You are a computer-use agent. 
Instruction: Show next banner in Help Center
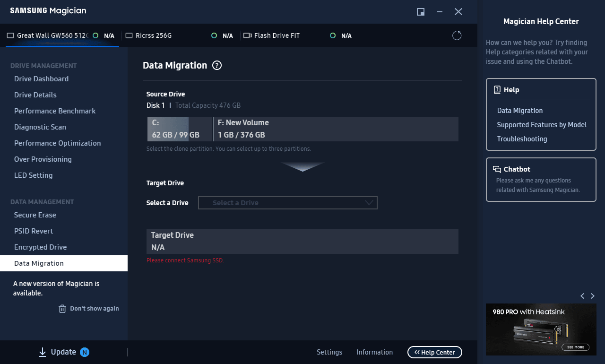click(x=593, y=296)
